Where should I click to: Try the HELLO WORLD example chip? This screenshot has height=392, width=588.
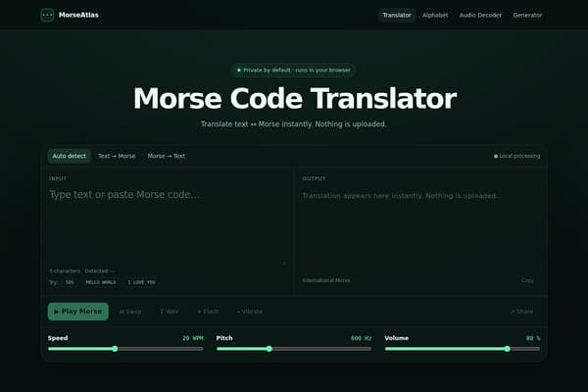[x=101, y=282]
